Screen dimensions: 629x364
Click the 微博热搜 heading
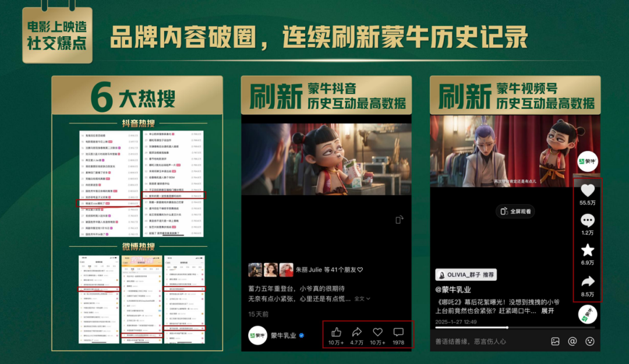coord(139,246)
